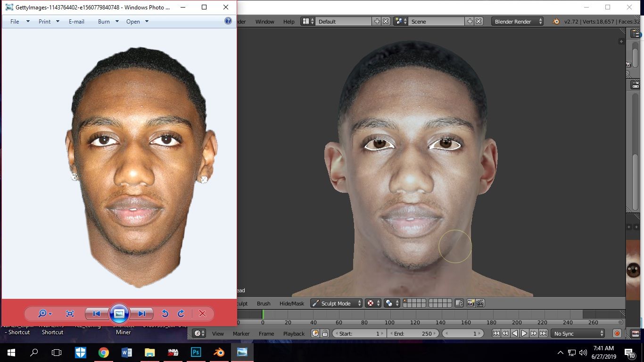Open the Hide/Mask menu
The height and width of the screenshot is (362, 644).
292,303
